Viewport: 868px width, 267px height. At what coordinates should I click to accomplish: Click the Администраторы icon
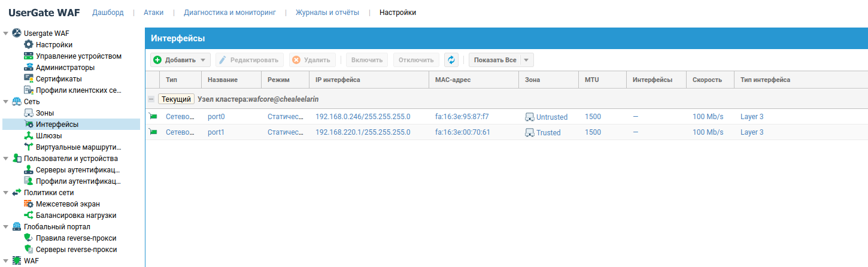click(28, 67)
